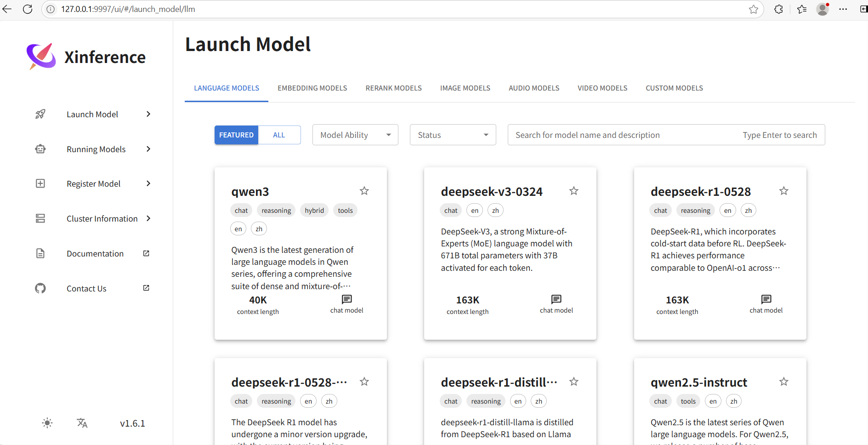The height and width of the screenshot is (445, 868).
Task: Click the reasoning tag on deepseek-r1-distill card
Action: coord(486,401)
